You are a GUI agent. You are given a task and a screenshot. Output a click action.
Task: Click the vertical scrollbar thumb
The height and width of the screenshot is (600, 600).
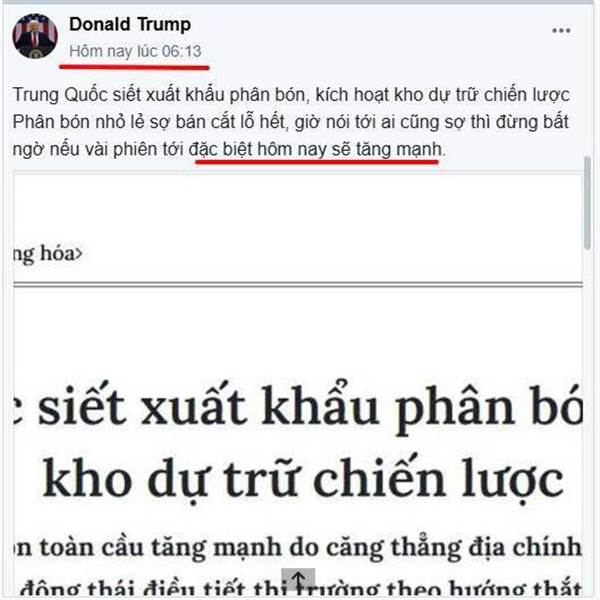587,203
